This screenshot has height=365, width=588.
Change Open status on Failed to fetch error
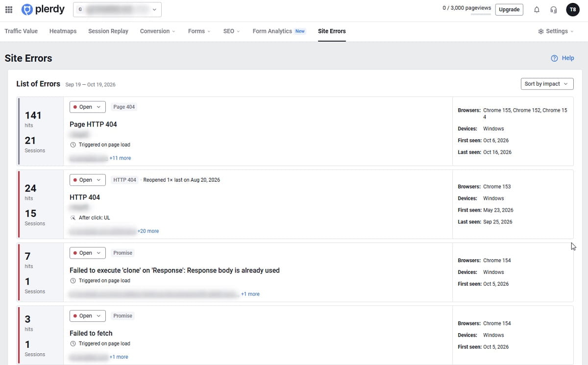[x=88, y=316]
